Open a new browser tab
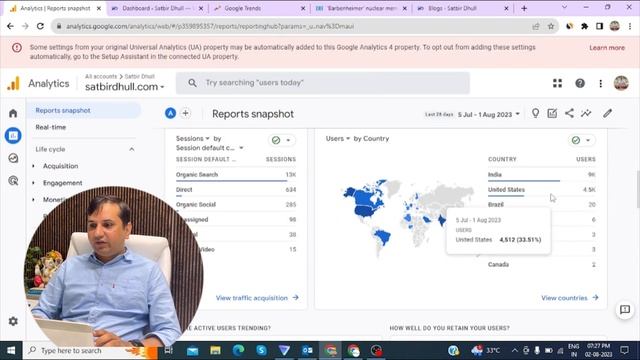This screenshot has height=360, width=640. 524,8
